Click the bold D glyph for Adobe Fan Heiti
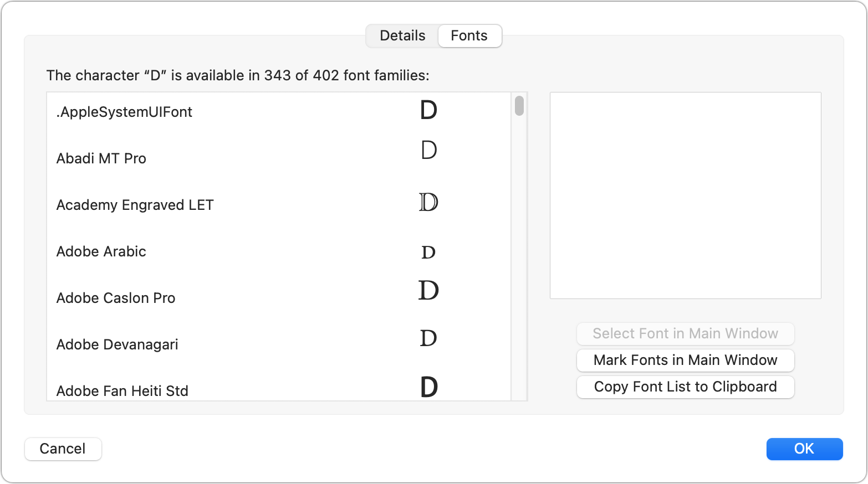This screenshot has height=484, width=868. click(429, 387)
